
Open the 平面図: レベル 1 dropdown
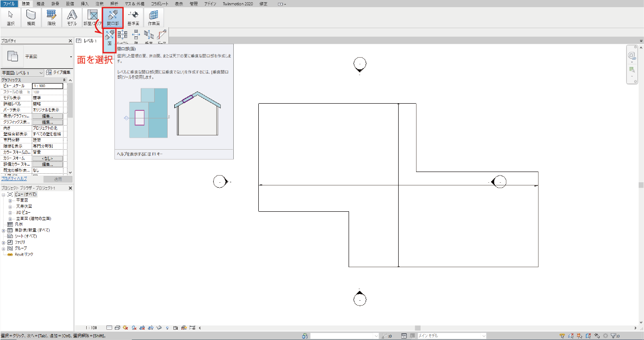click(23, 72)
